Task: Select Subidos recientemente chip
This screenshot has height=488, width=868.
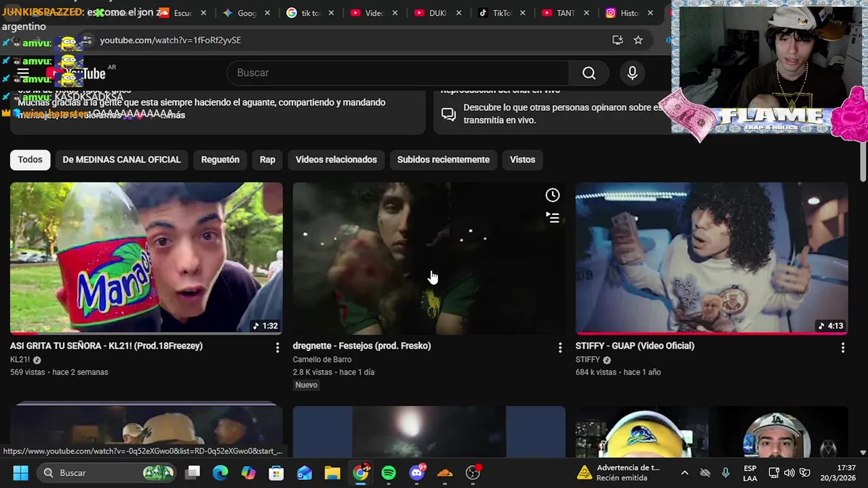Action: coord(443,160)
